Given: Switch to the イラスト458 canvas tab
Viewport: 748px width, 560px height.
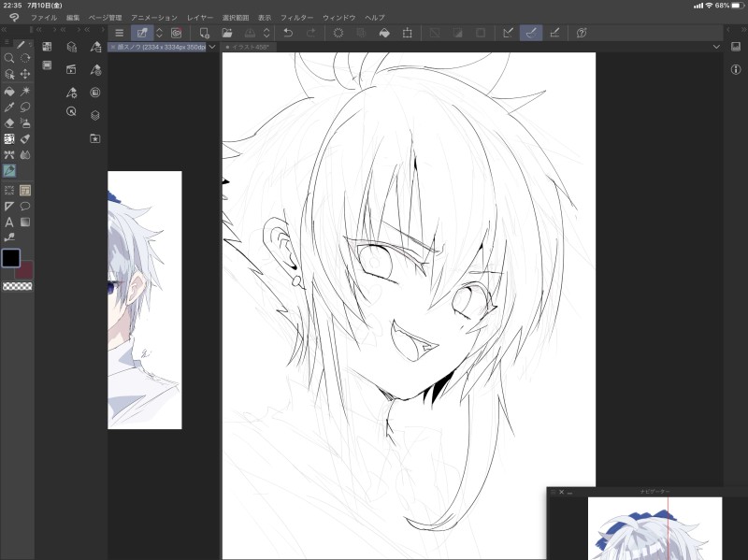Looking at the screenshot, I should pyautogui.click(x=247, y=48).
